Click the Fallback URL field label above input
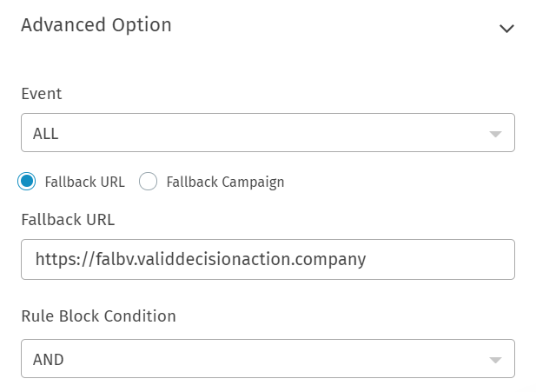Image resolution: width=536 pixels, height=392 pixels. [x=68, y=219]
